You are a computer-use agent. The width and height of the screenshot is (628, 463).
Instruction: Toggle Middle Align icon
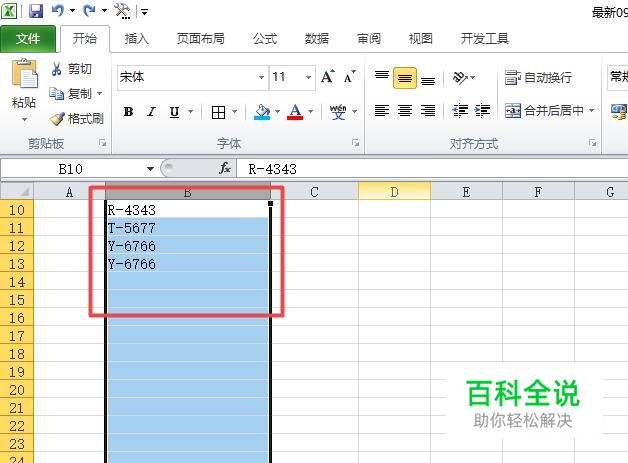tap(405, 77)
